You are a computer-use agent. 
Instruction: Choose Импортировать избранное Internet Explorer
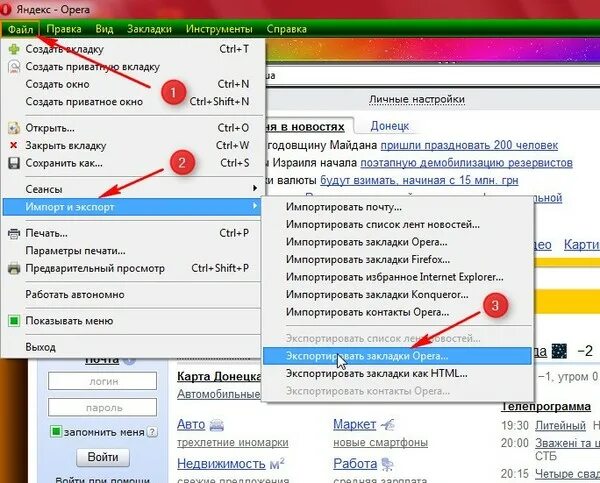(397, 277)
